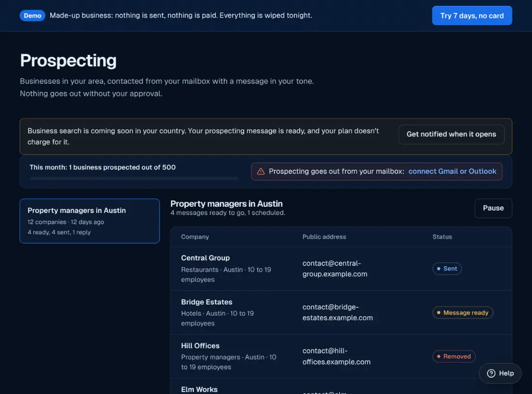Click Get notified when it opens

pos(451,134)
